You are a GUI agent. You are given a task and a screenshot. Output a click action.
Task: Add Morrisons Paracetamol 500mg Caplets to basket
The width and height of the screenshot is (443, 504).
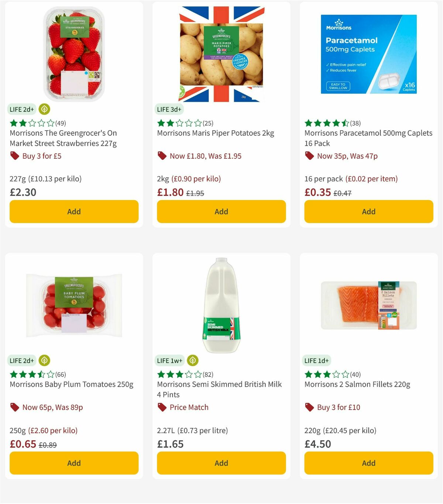[x=368, y=211]
